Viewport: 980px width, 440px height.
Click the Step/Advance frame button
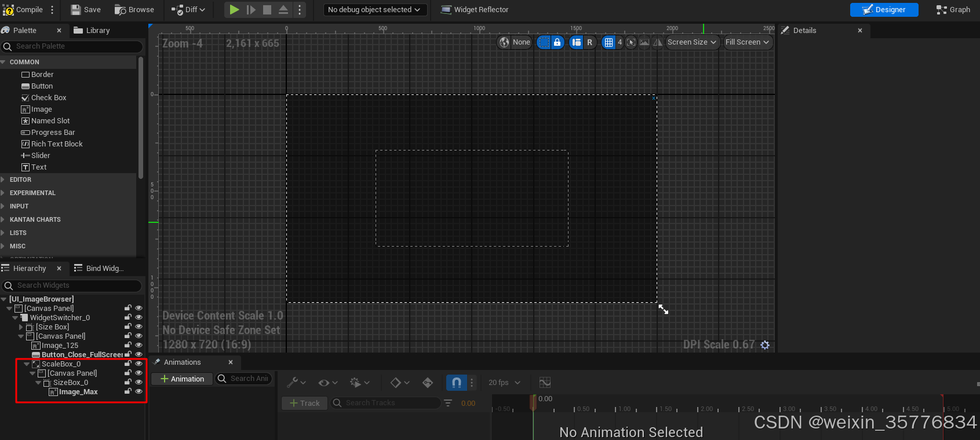[x=251, y=10]
